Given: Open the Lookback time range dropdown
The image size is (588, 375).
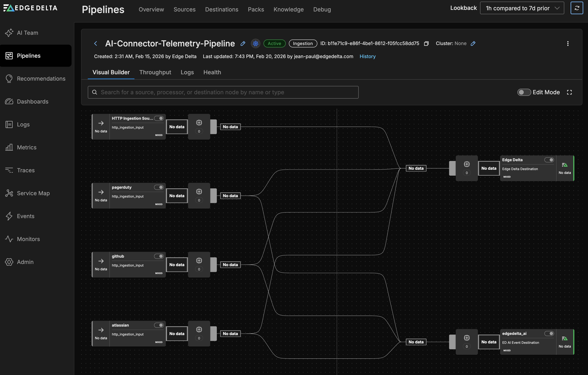Looking at the screenshot, I should coord(522,8).
